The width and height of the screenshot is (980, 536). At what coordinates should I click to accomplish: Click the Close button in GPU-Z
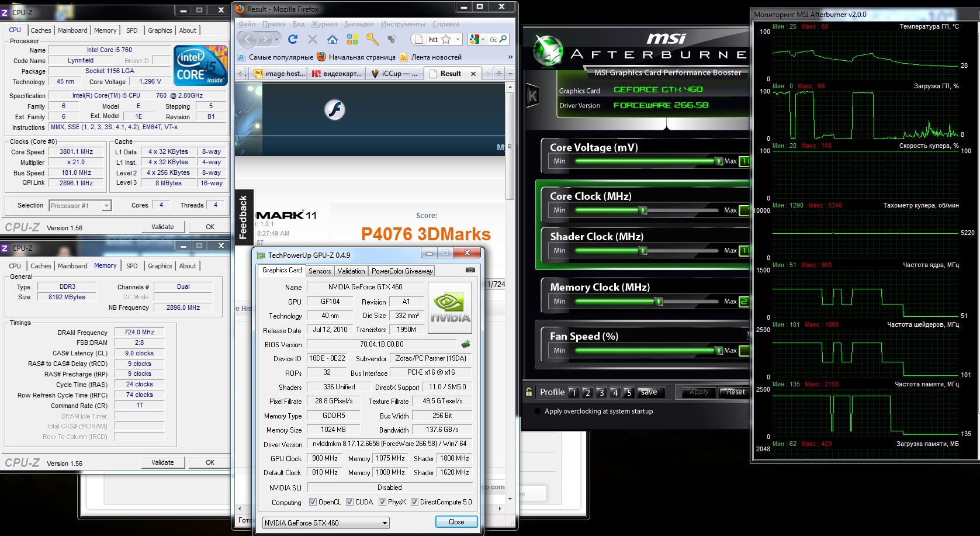(456, 522)
